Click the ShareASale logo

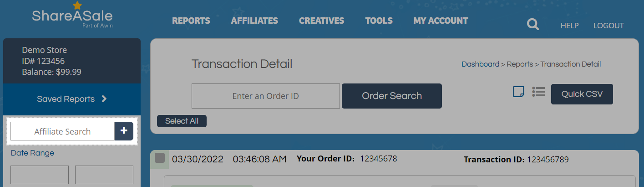[72, 17]
